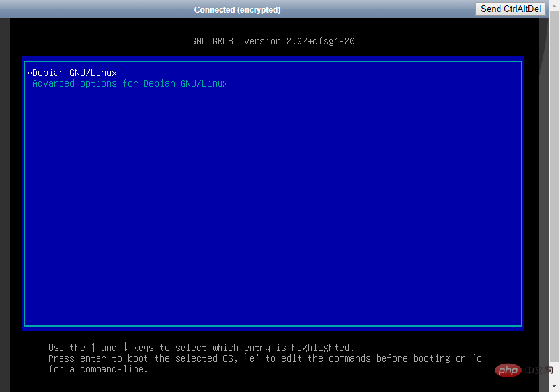Click the 中文网 text beside the php logo
560x392 pixels.
point(539,370)
